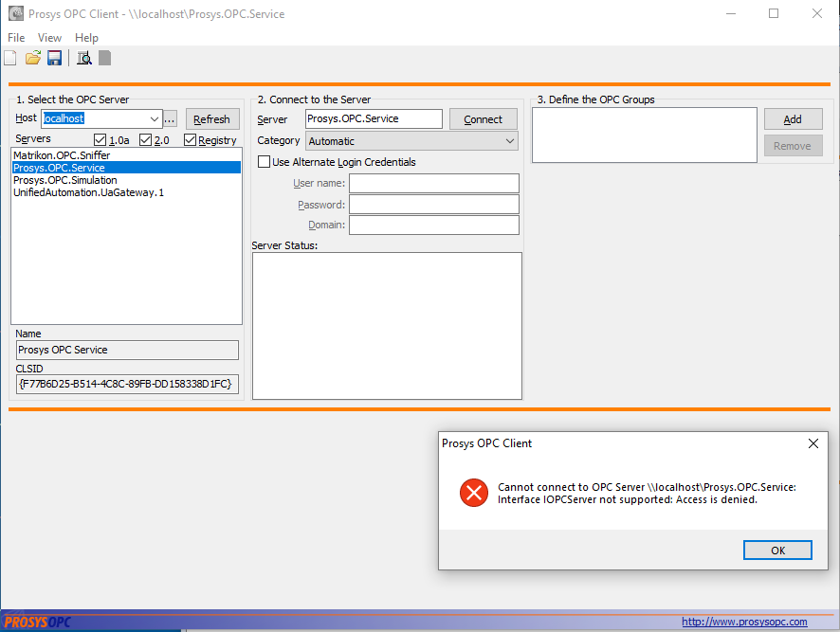Viewport: 840px width, 632px height.
Task: Click the red error icon in dialog
Action: click(x=474, y=493)
